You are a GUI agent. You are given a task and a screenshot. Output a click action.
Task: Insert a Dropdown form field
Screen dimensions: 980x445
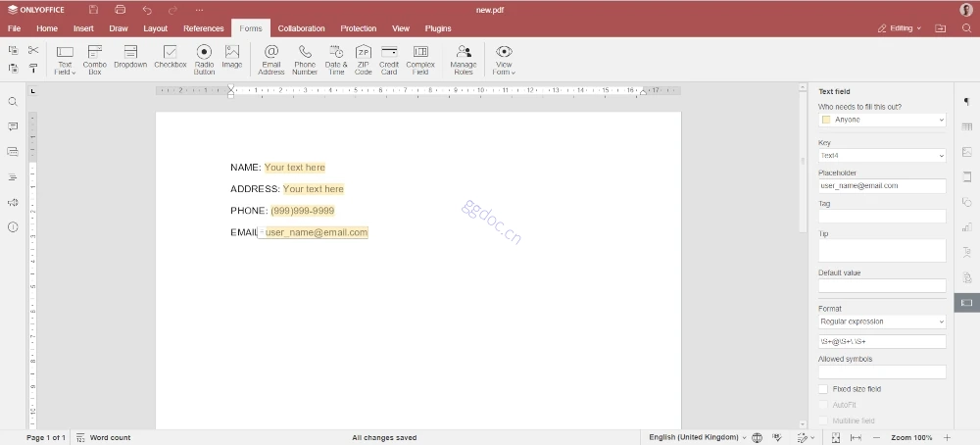click(x=130, y=56)
